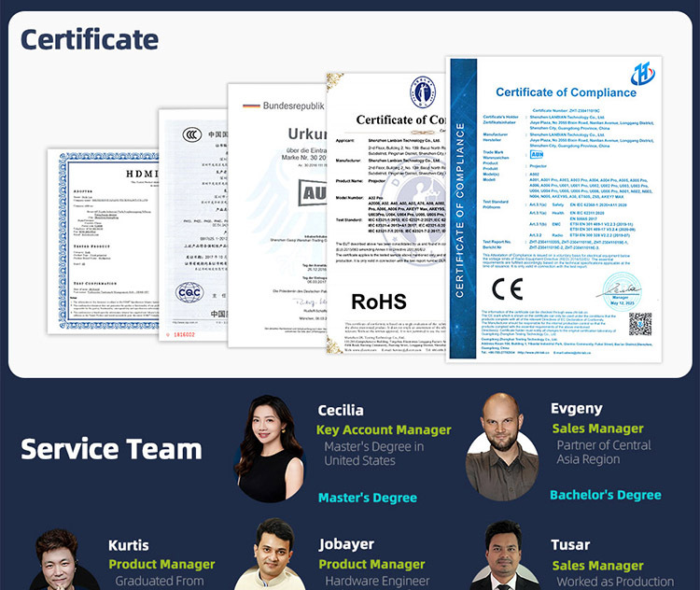This screenshot has height=590, width=700.
Task: View the RoHS certificate document
Action: tap(386, 214)
